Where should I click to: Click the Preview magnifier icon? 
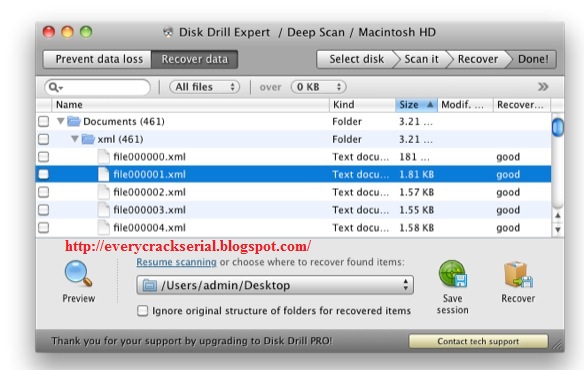pos(78,274)
